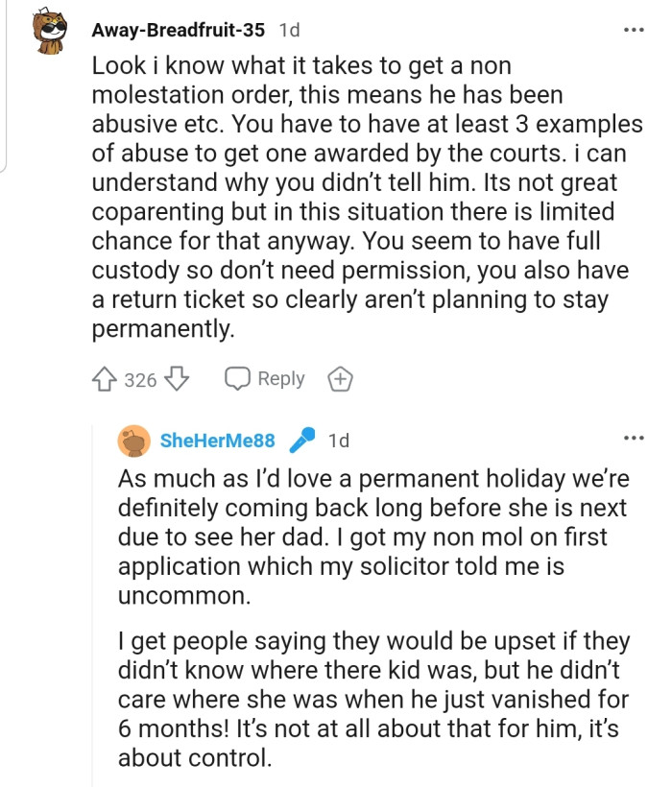
Task: Click the 326 vote count
Action: tap(140, 380)
